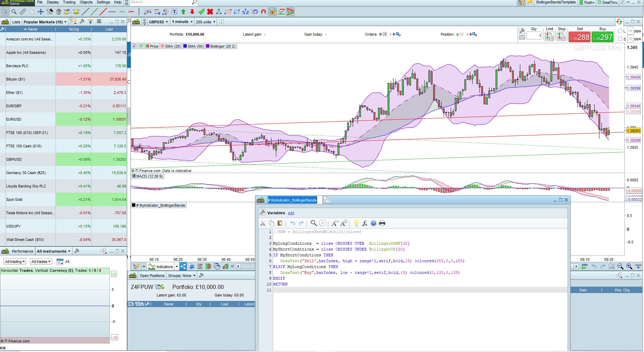
Task: Click the Limit order icon
Action: tap(549, 37)
